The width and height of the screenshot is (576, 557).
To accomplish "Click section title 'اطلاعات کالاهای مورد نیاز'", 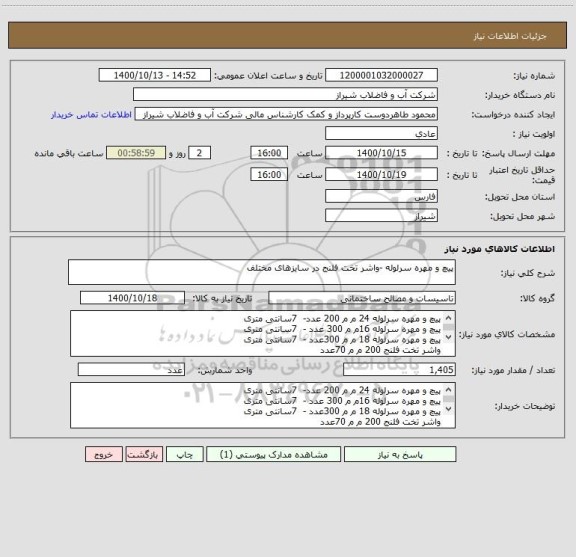I will [500, 249].
